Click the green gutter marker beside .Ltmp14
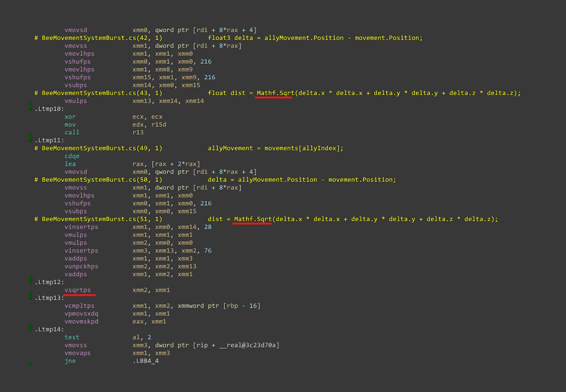The image size is (566, 392). pos(30,327)
